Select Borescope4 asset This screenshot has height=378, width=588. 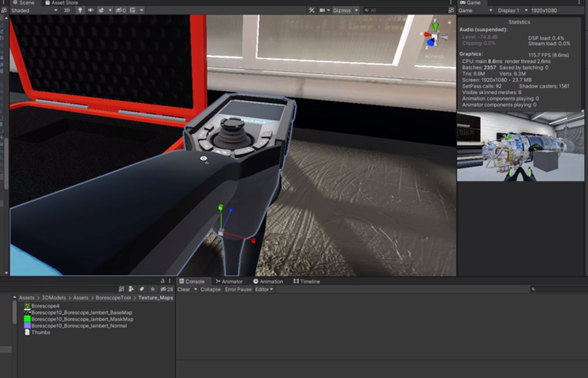(x=42, y=306)
